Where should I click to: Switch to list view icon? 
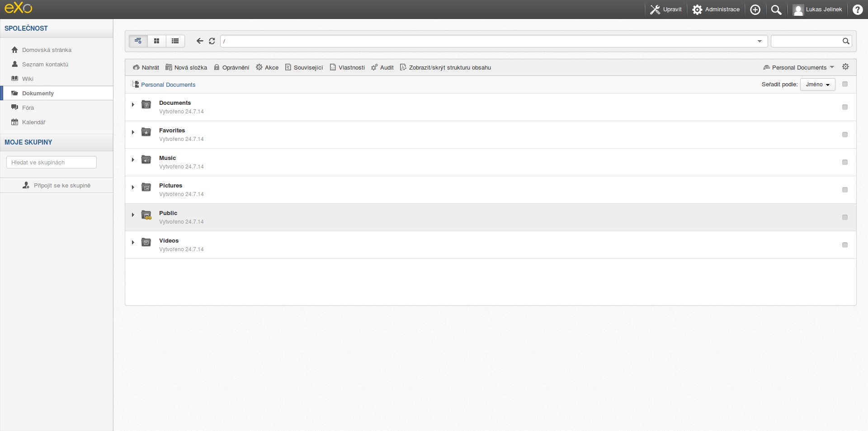pyautogui.click(x=175, y=41)
